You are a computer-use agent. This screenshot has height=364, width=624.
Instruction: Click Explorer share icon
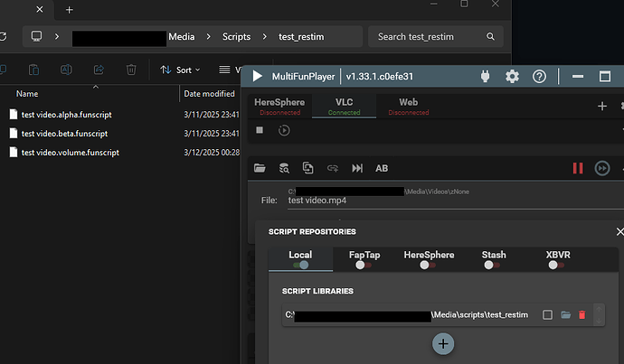pos(99,70)
